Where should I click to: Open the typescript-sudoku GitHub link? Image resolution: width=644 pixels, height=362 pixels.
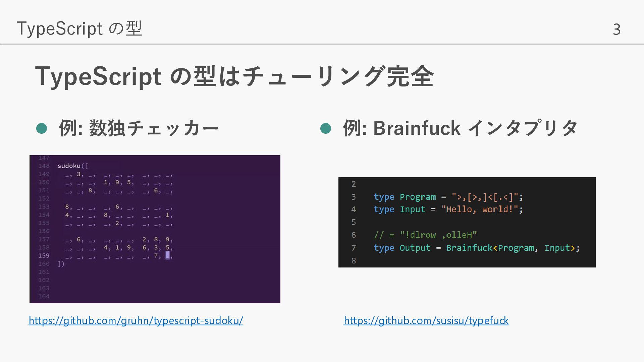tap(136, 320)
